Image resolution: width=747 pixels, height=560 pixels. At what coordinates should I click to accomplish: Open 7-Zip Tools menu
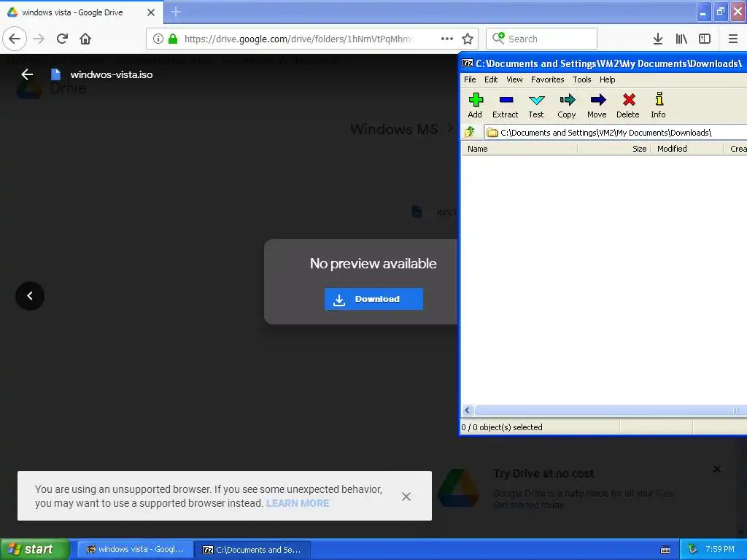(x=581, y=79)
